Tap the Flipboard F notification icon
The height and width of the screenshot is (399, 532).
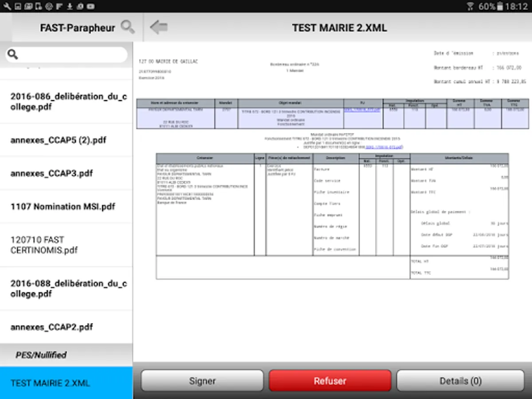point(59,6)
